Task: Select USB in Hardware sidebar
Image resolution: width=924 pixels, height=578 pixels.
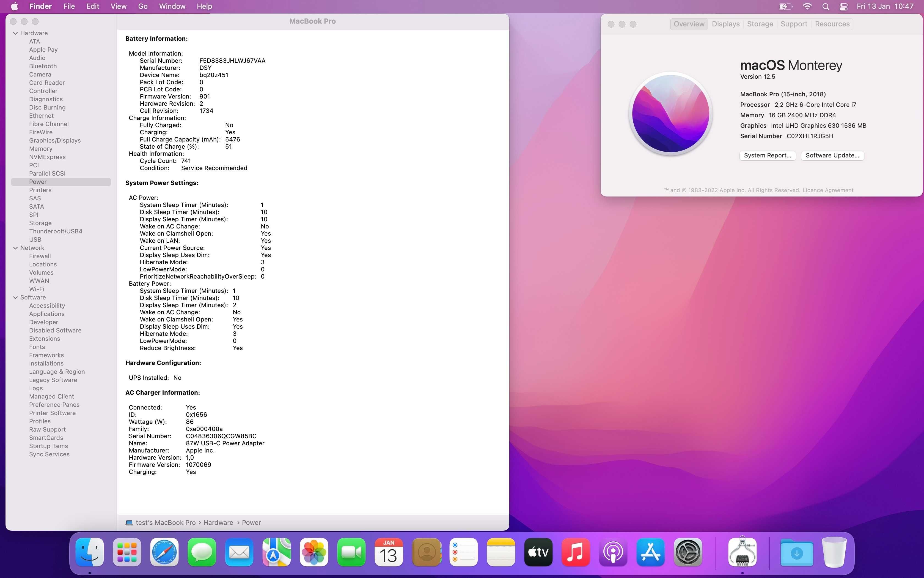Action: 35,239
